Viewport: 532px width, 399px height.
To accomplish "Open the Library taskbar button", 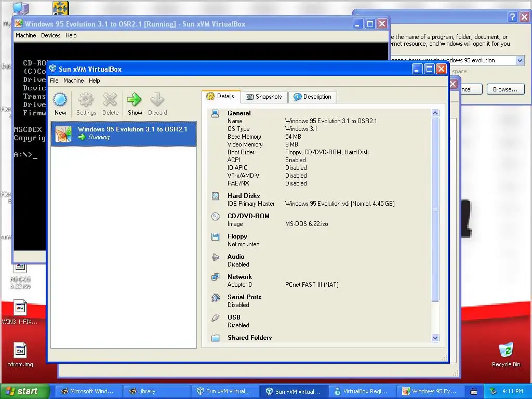I will [x=156, y=391].
